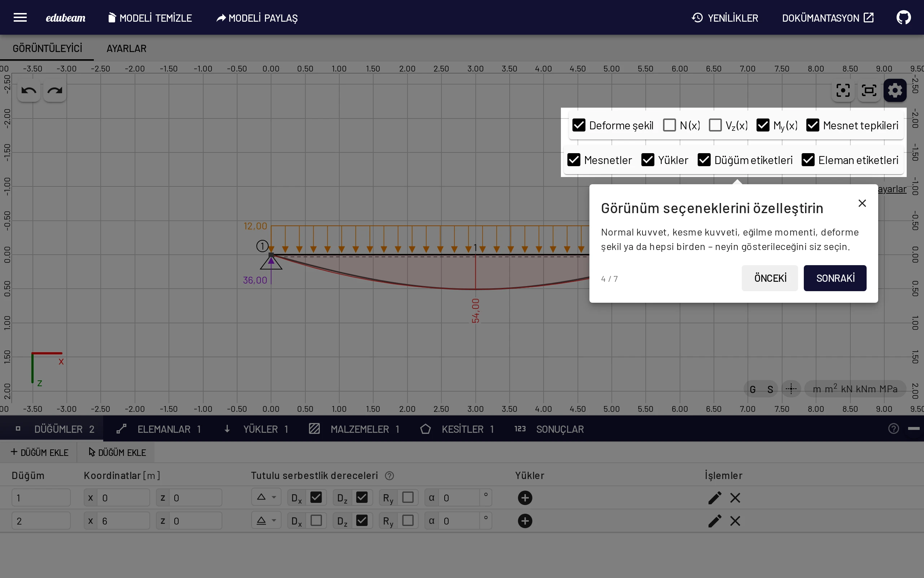This screenshot has width=924, height=578.
Task: Click the fit-to-screen icon
Action: [869, 91]
